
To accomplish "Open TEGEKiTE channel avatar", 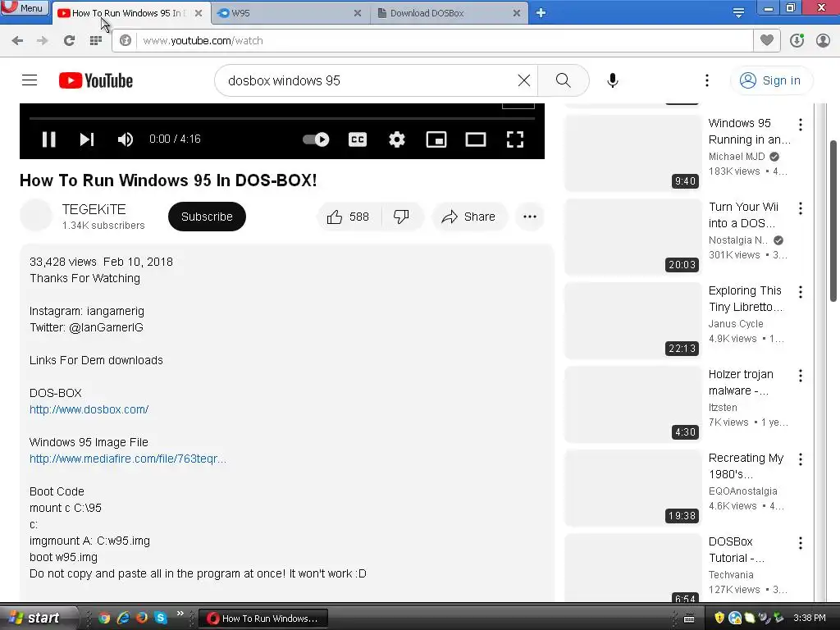I will coord(36,216).
